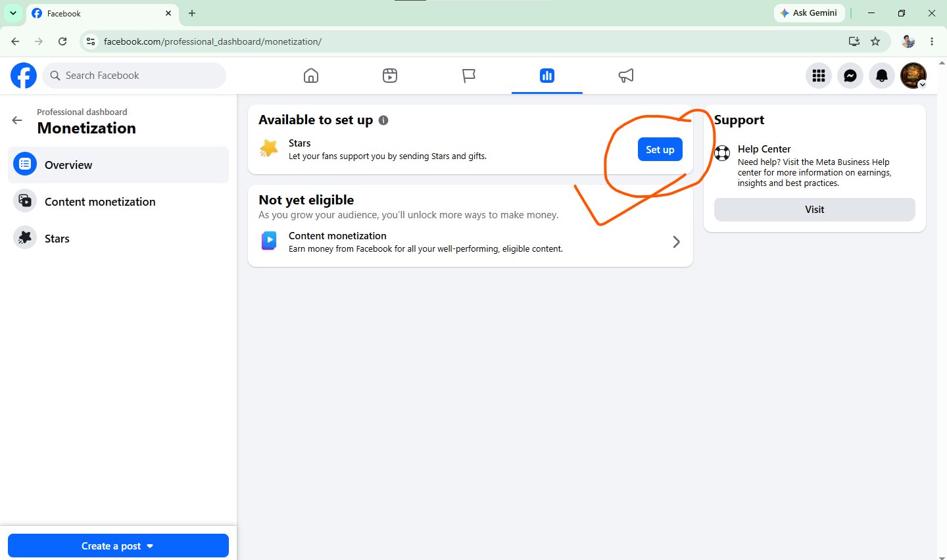Screen dimensions: 947x560
Task: Click Visit in the Support card
Action: tap(815, 210)
